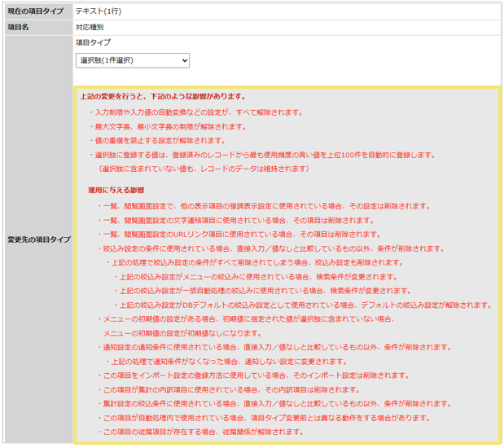
Task: Click the parenthetical note レコードのデータは維持されます
Action: (x=204, y=169)
